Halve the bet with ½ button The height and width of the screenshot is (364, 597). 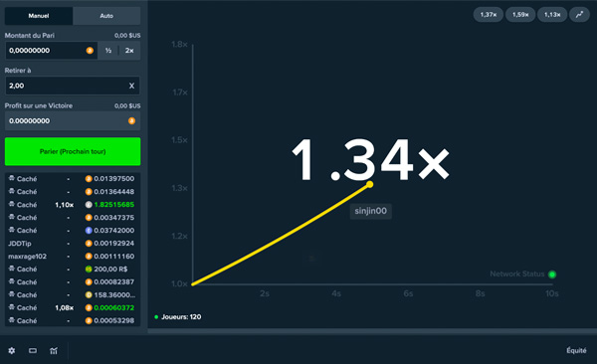coord(108,51)
